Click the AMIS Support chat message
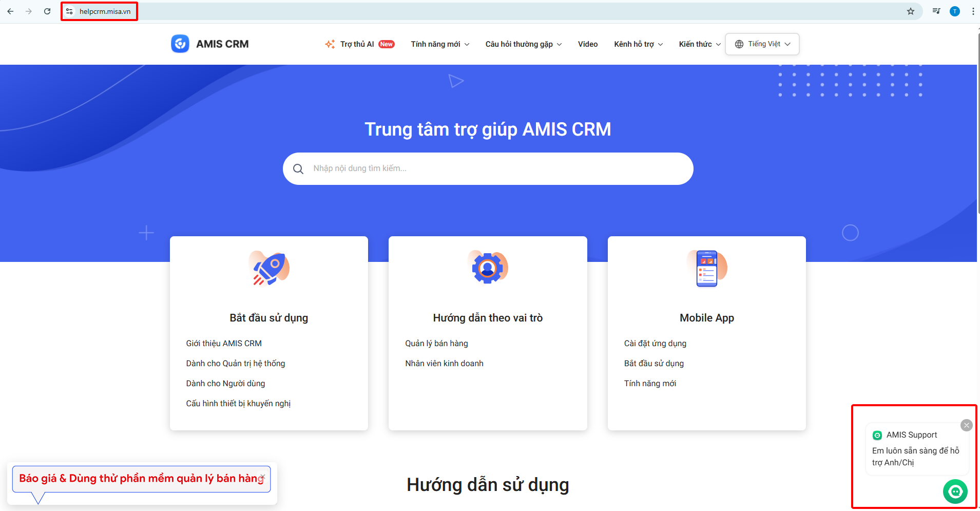Screen dimensions: 980x511 click(x=915, y=457)
